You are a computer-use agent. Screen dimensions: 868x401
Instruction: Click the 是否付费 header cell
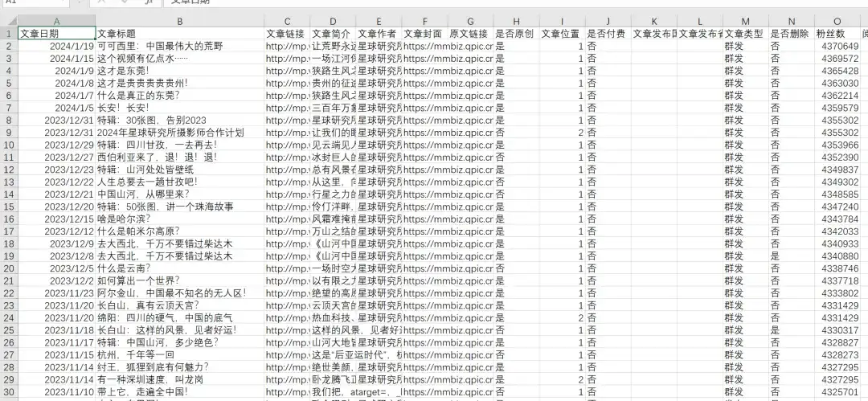[608, 34]
